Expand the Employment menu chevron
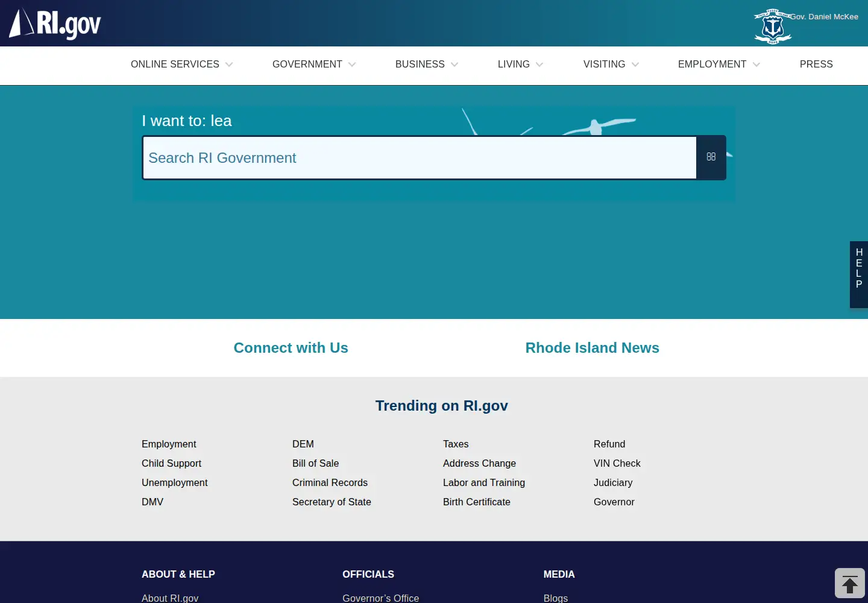This screenshot has height=603, width=868. (x=756, y=65)
